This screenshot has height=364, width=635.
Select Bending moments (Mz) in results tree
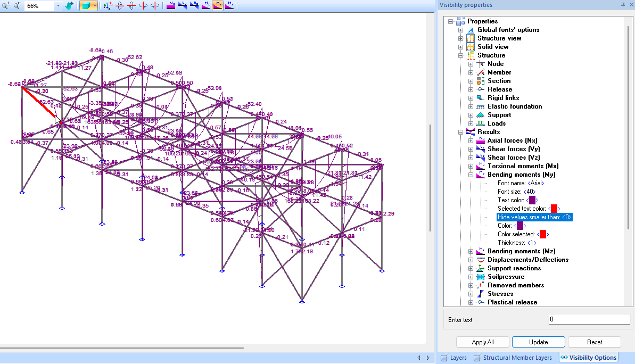521,251
